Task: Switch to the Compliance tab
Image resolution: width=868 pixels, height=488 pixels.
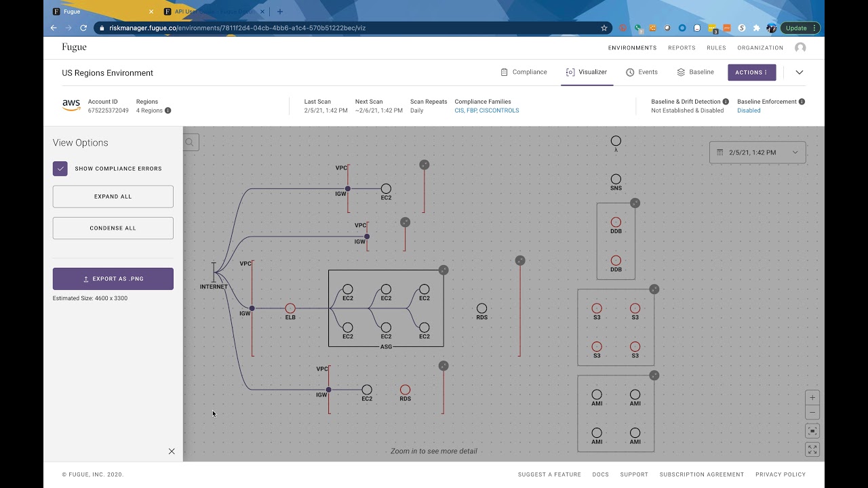Action: (x=524, y=72)
